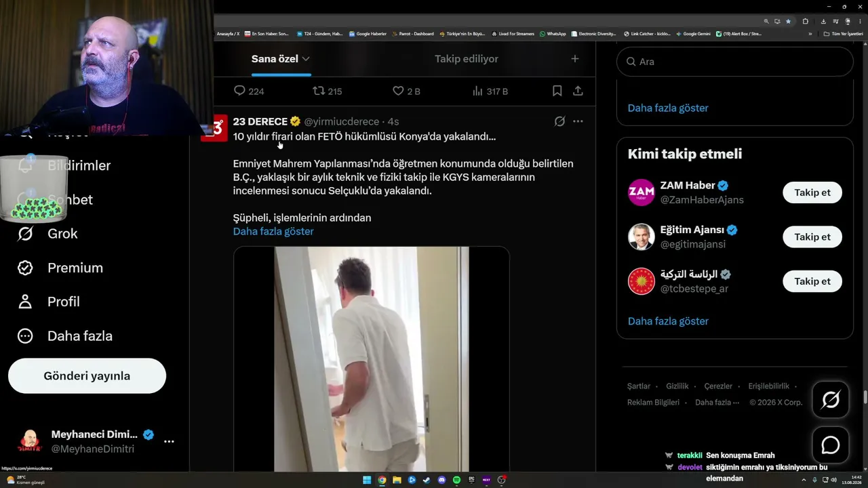
Task: Open the floating messages chat button
Action: (831, 445)
